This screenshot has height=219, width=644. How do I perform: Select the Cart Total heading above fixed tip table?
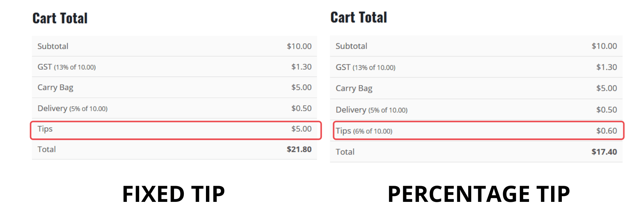[60, 18]
